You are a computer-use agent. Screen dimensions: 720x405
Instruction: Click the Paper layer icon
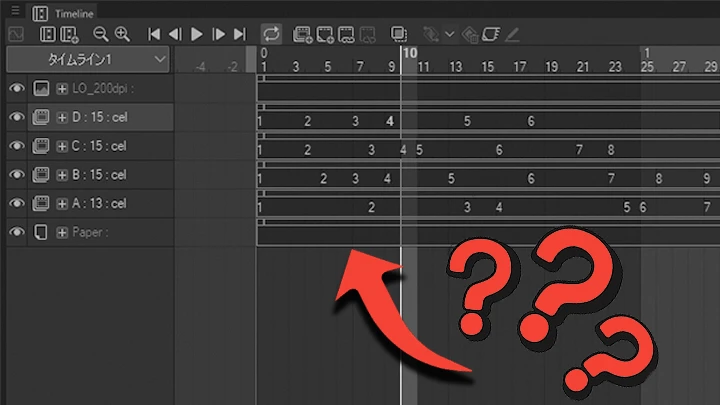[x=41, y=232]
